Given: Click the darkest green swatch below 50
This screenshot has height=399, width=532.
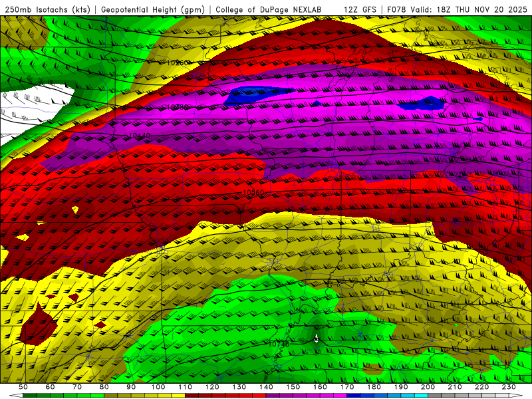Looking at the screenshot, I should [29, 395].
